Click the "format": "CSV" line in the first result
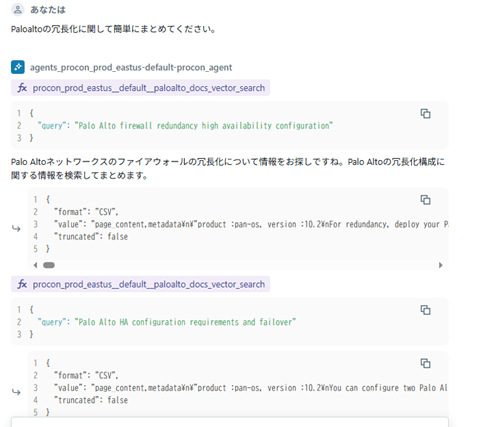Viewport: 496px width, 427px height. [x=86, y=212]
